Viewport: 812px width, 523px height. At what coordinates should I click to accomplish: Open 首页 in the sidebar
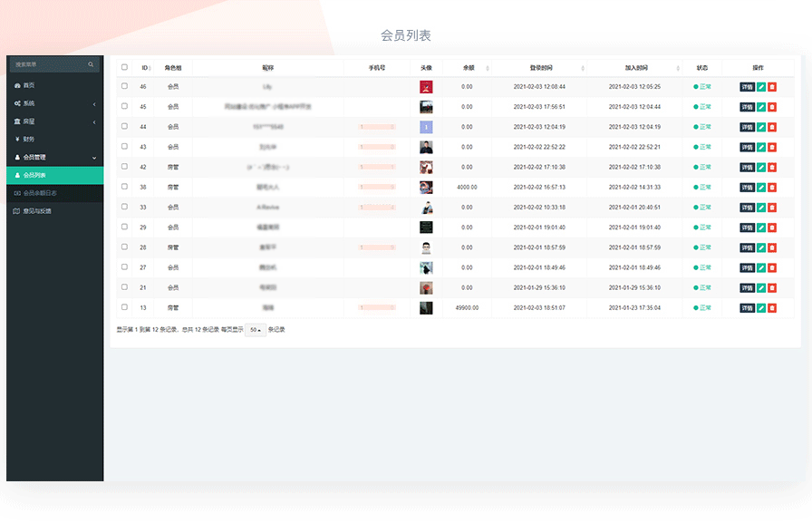[55, 85]
